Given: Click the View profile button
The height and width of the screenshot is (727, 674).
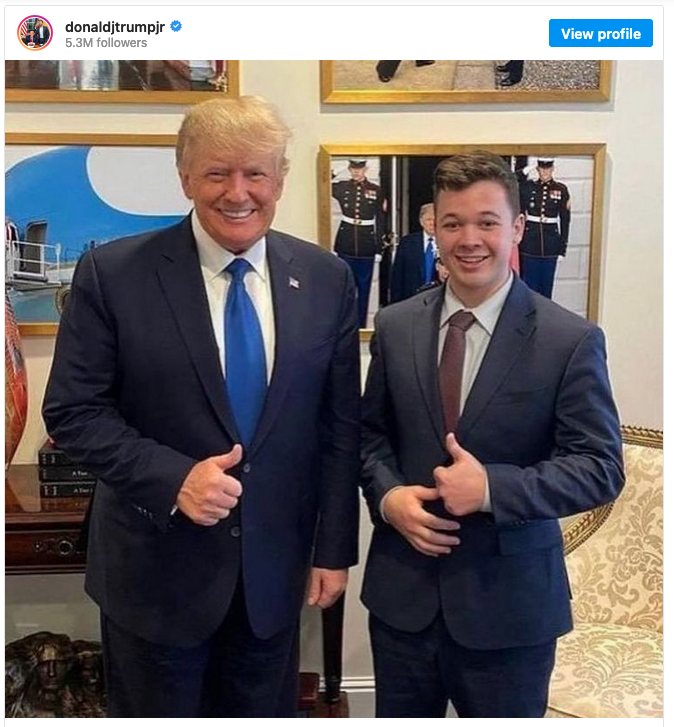Looking at the screenshot, I should [x=600, y=33].
